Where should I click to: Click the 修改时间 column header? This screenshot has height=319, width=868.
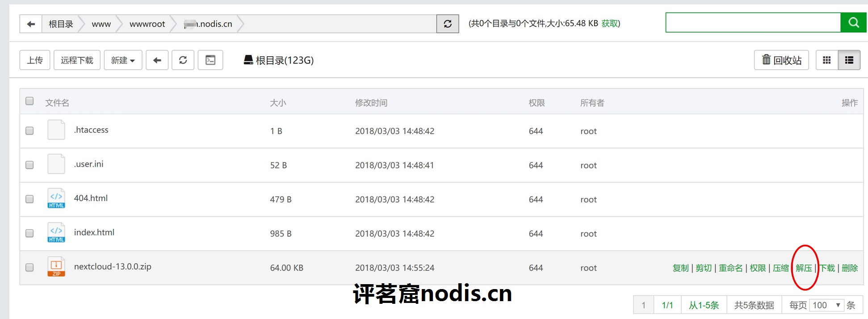point(371,103)
